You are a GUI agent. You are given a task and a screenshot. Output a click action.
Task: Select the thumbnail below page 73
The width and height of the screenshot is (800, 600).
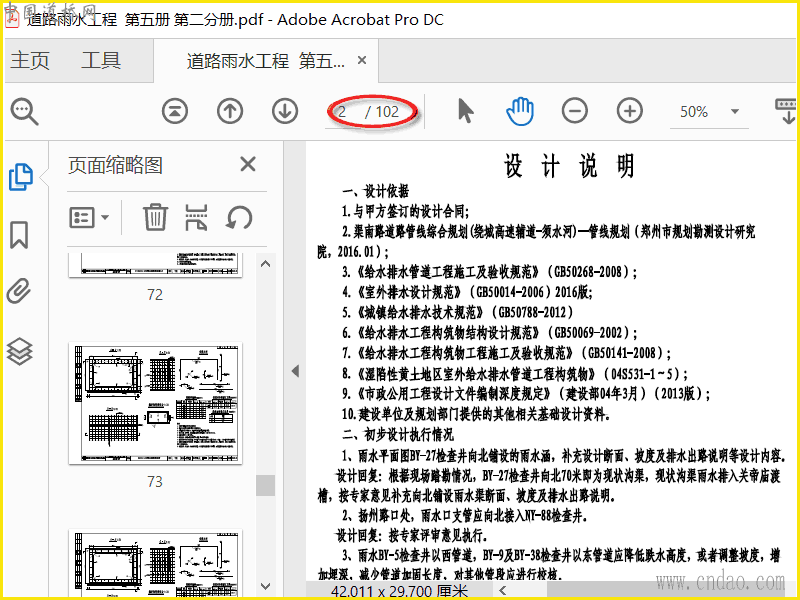[x=155, y=563]
